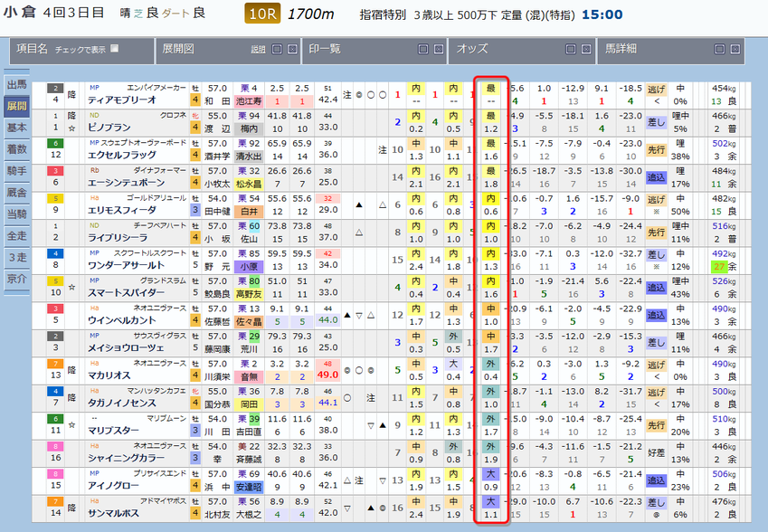This screenshot has height=532, width=768.
Task: Click jockey 北村友 in サンマルボス row
Action: [x=217, y=515]
